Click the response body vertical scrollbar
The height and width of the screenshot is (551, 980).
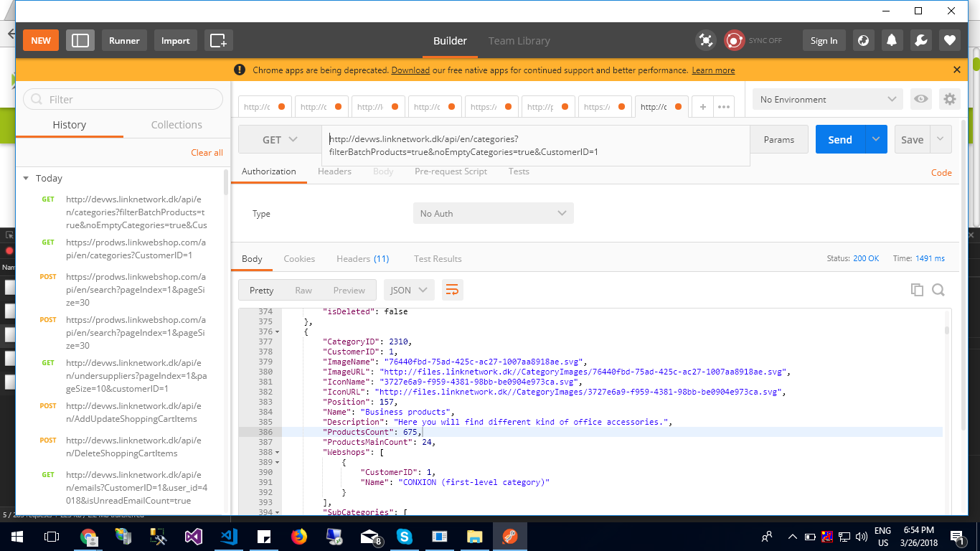[x=947, y=330]
